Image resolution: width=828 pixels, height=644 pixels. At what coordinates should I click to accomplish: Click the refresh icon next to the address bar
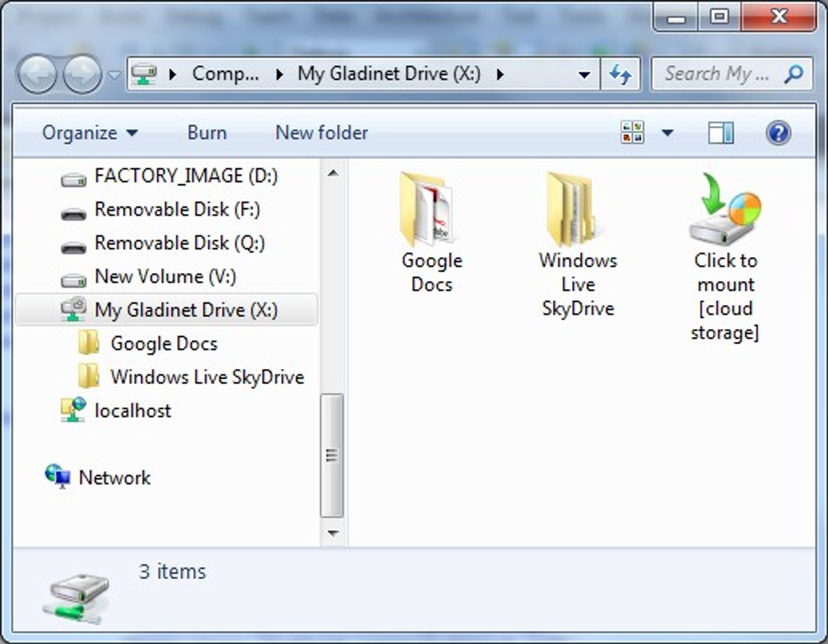click(x=620, y=74)
